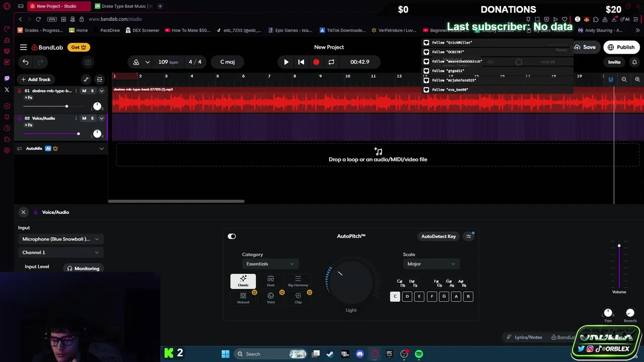
Task: Arm the Voice/Audio track microphone
Action: pos(20,118)
